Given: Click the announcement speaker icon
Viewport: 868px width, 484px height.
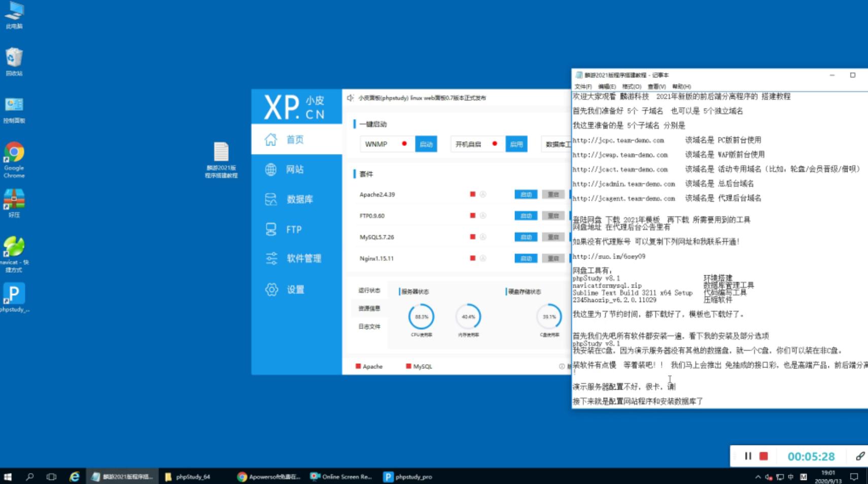Looking at the screenshot, I should point(350,98).
